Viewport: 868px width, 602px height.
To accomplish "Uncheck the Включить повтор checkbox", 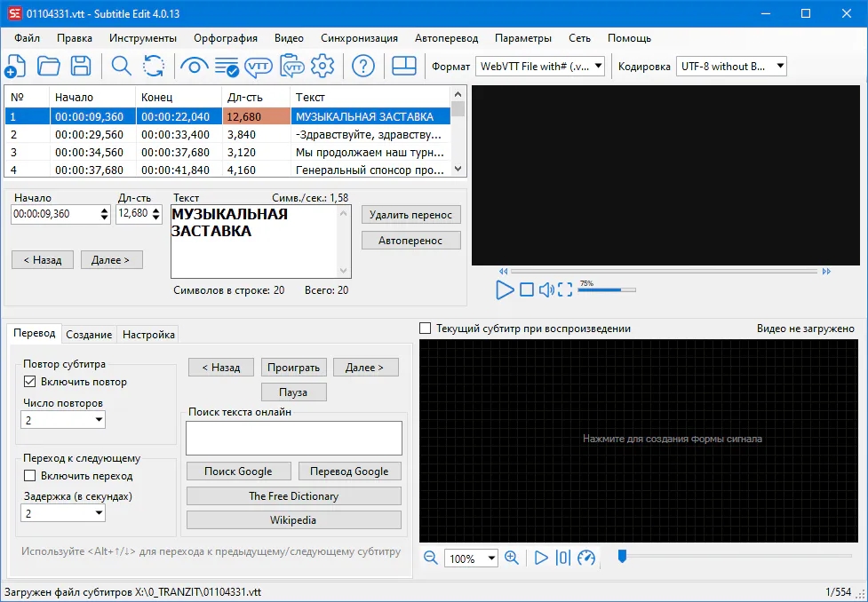I will tap(31, 382).
